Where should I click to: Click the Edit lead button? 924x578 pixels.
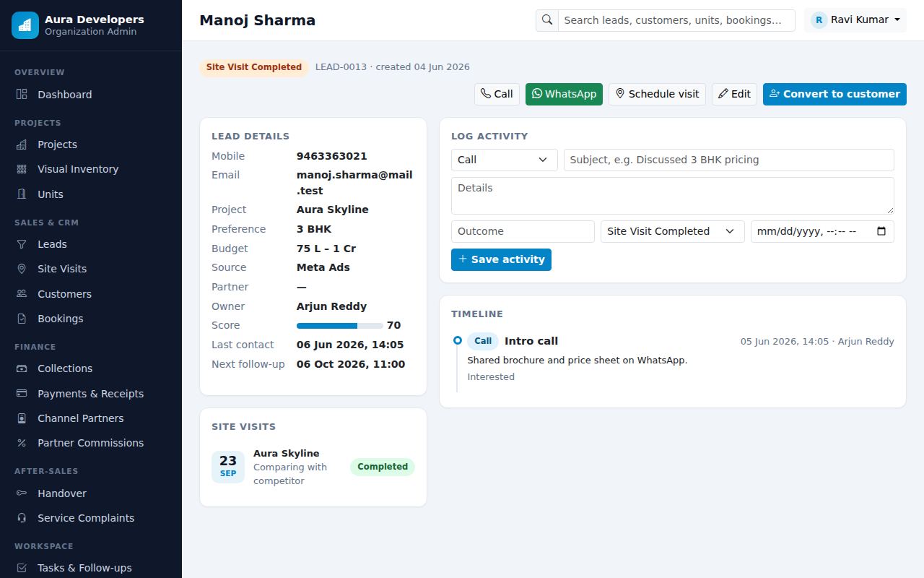click(734, 94)
